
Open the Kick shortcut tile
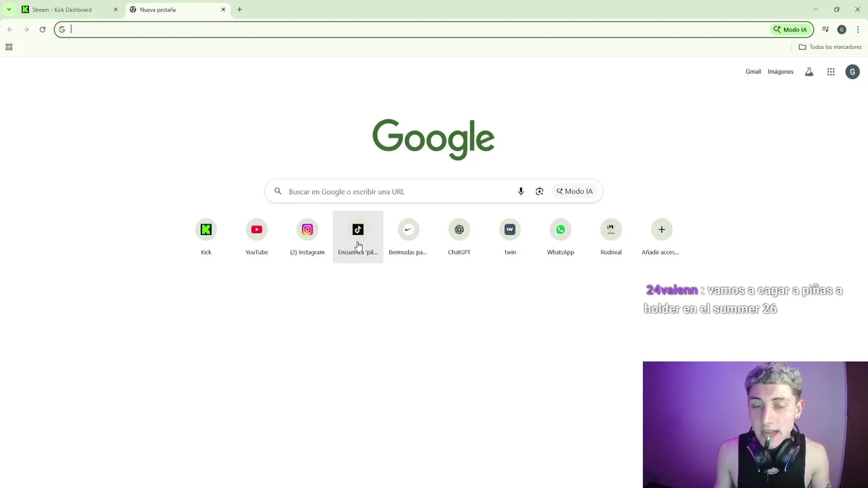[206, 237]
